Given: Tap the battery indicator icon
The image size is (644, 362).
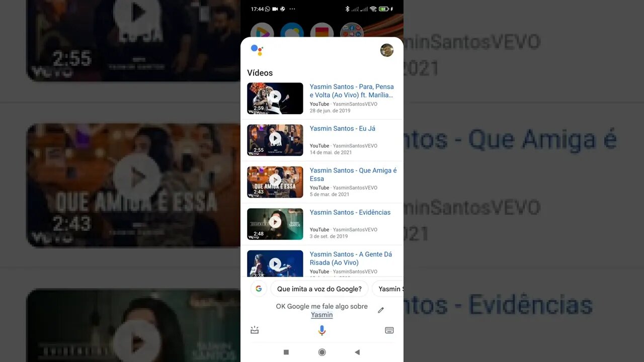Looking at the screenshot, I should (x=384, y=9).
